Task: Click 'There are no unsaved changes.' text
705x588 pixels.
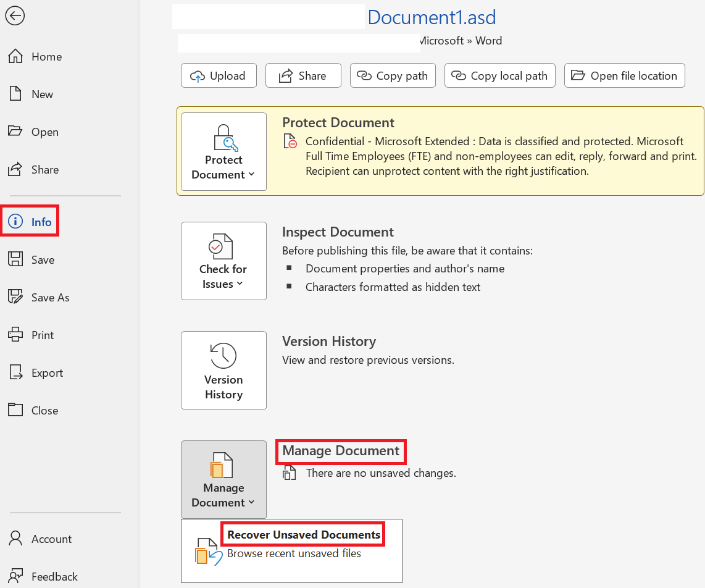Action: tap(381, 473)
